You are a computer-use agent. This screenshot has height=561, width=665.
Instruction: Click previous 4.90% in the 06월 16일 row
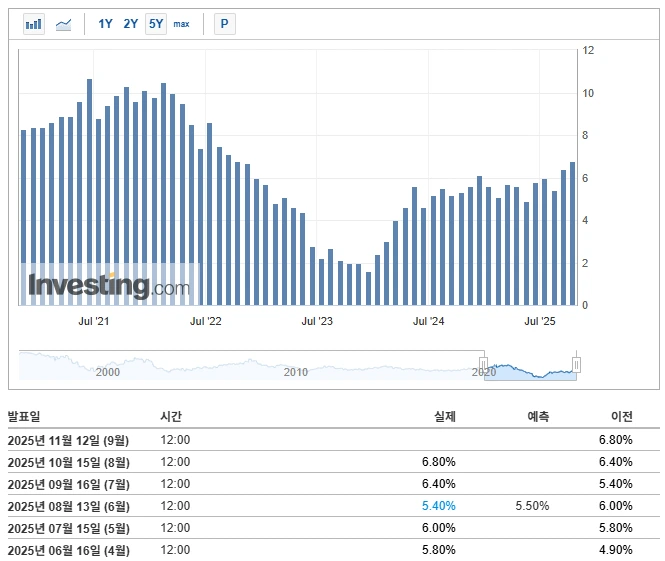[616, 550]
